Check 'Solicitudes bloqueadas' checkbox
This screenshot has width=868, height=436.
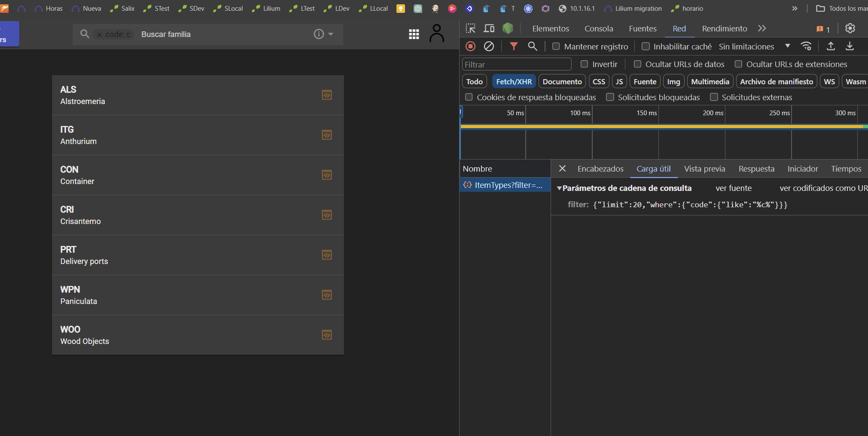[610, 97]
